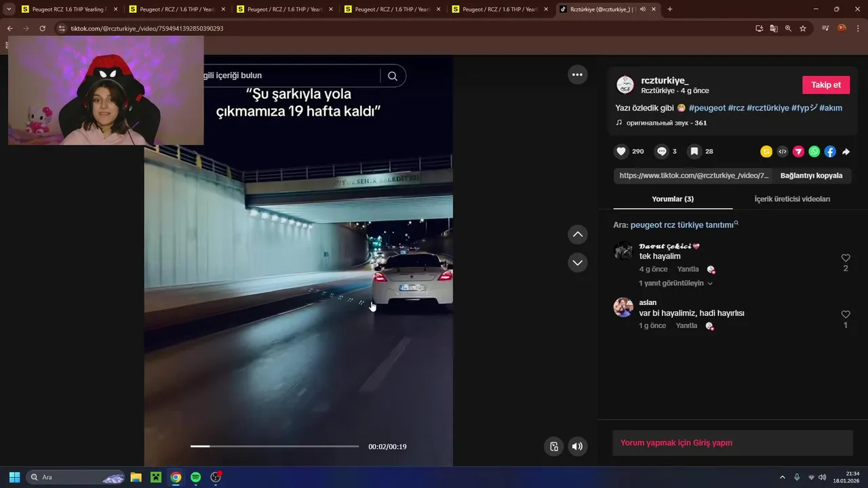Like the comment 'tek hayalim'

click(x=846, y=258)
